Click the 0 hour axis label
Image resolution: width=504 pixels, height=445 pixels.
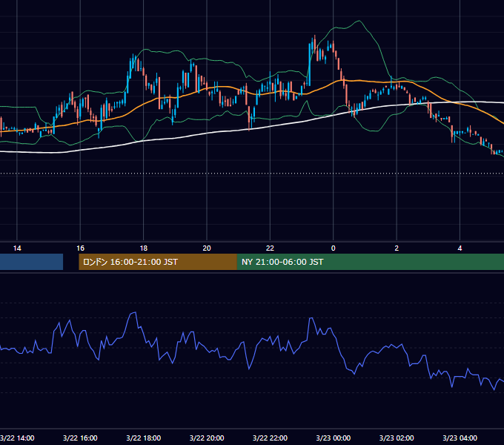tap(334, 248)
